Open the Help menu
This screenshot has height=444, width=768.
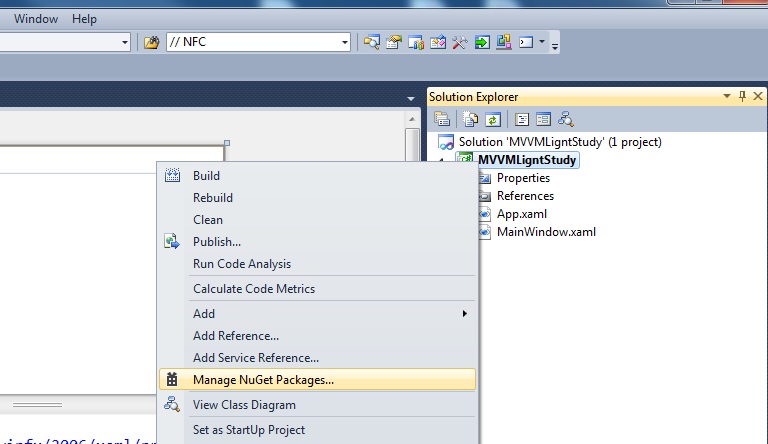tap(84, 19)
